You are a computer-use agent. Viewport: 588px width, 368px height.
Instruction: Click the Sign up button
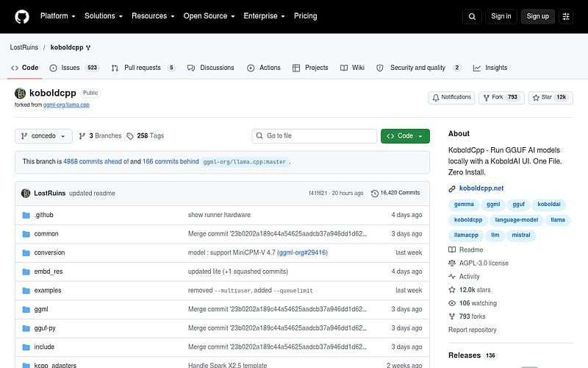(537, 16)
